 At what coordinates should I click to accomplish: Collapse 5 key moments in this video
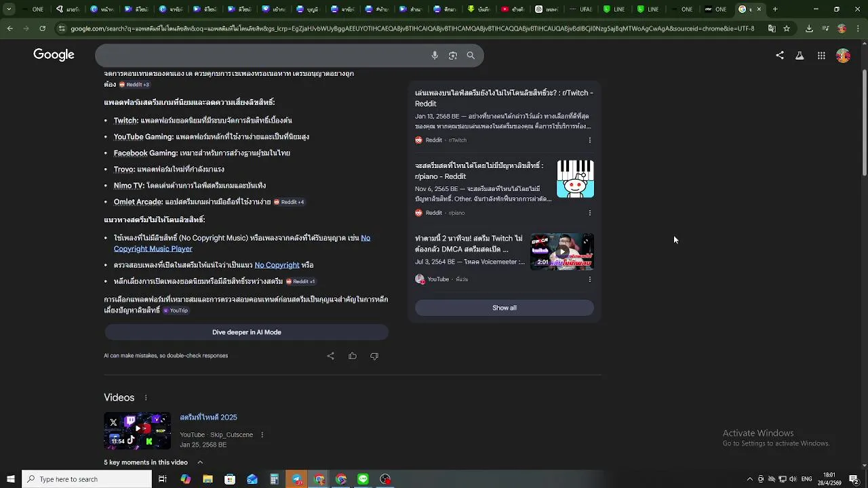point(200,462)
